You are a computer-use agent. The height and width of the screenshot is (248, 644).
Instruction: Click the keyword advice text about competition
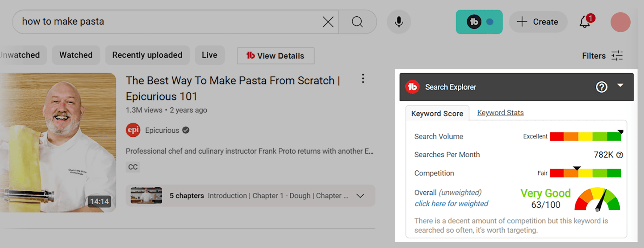point(511,226)
